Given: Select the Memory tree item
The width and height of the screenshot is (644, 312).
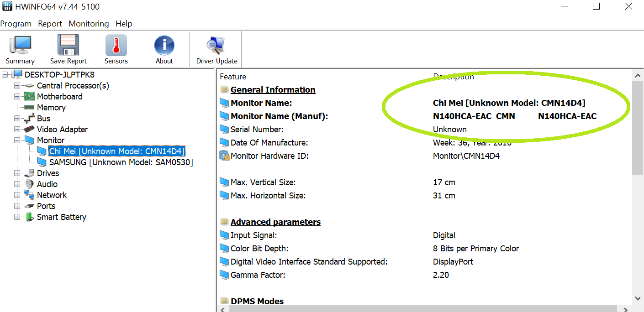Looking at the screenshot, I should click(51, 108).
